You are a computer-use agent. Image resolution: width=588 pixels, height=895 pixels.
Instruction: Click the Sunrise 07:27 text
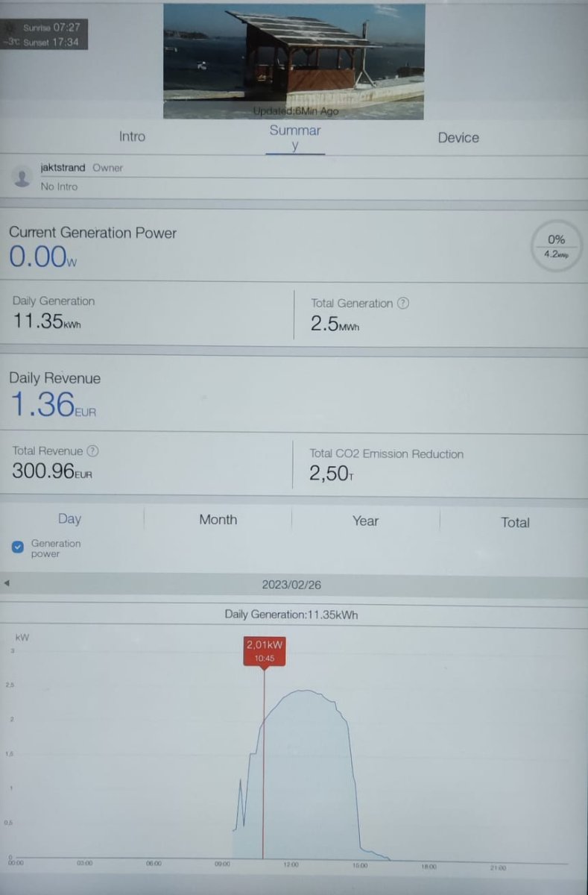point(51,27)
